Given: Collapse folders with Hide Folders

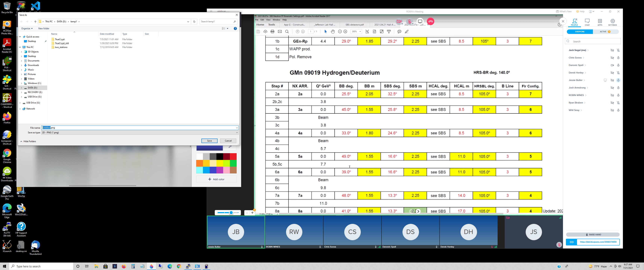Looking at the screenshot, I should pos(28,142).
